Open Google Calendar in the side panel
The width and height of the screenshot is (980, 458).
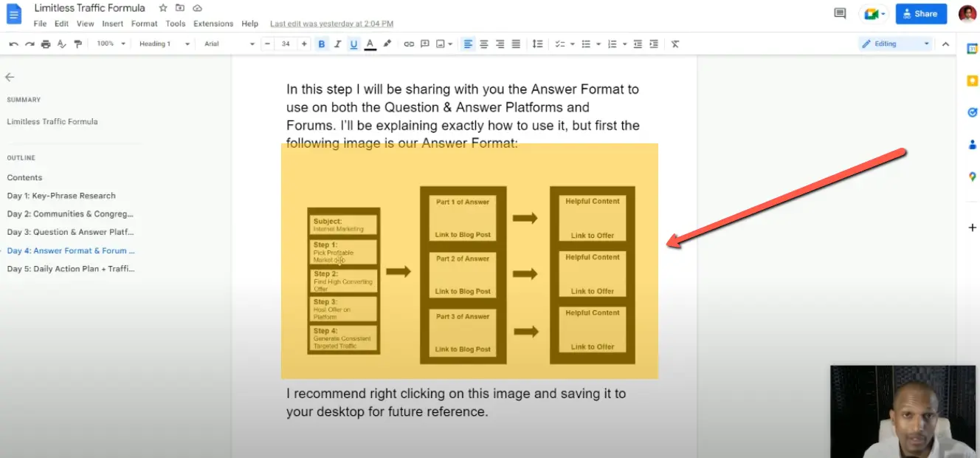[x=971, y=47]
